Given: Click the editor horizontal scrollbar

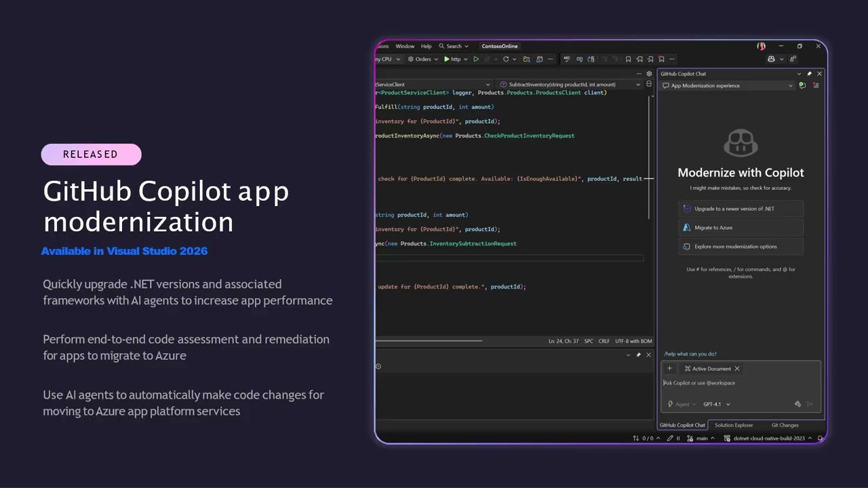Looking at the screenshot, I should click(429, 341).
